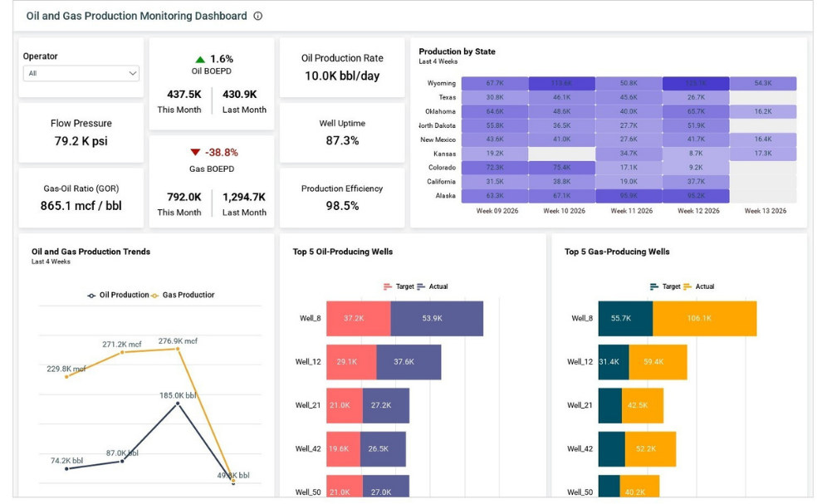Select the Flow Pressure KPI card
Image resolution: width=827 pixels, height=504 pixels.
[x=81, y=133]
